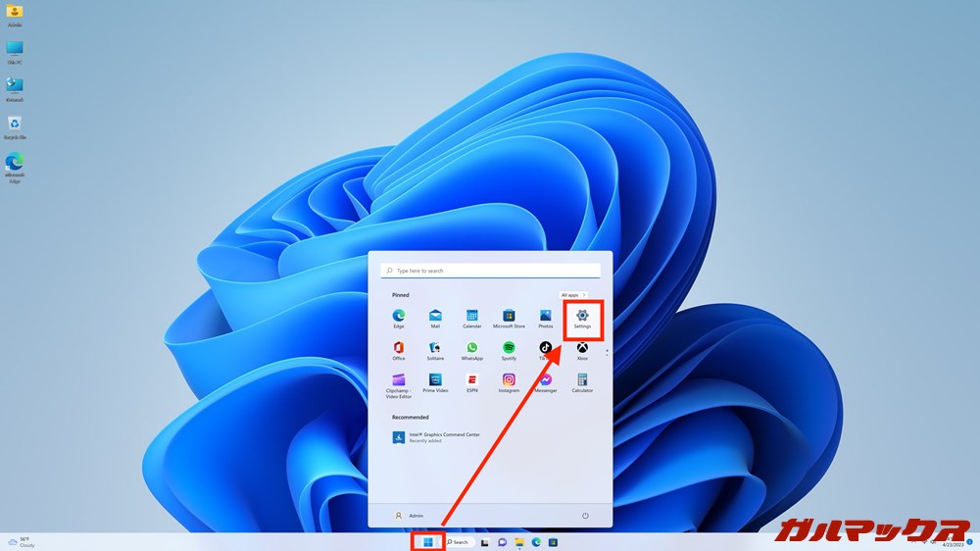The image size is (980, 551).
Task: Launch Edge from the taskbar
Action: (536, 542)
